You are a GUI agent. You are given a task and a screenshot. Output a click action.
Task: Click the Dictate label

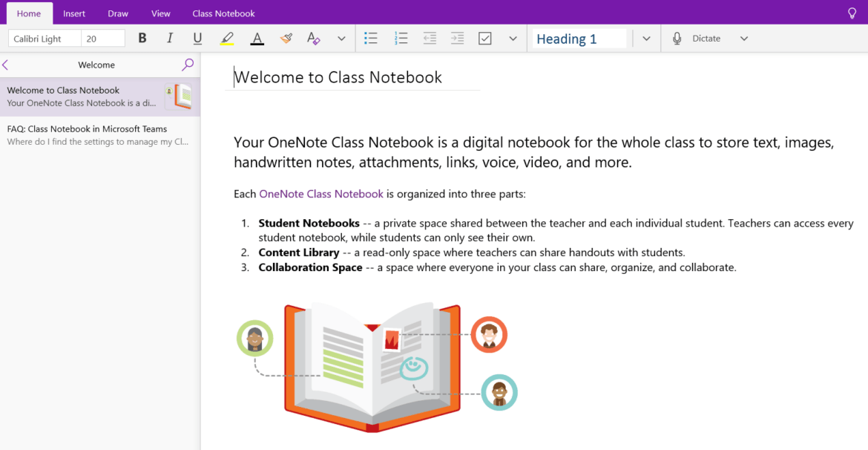pos(706,38)
